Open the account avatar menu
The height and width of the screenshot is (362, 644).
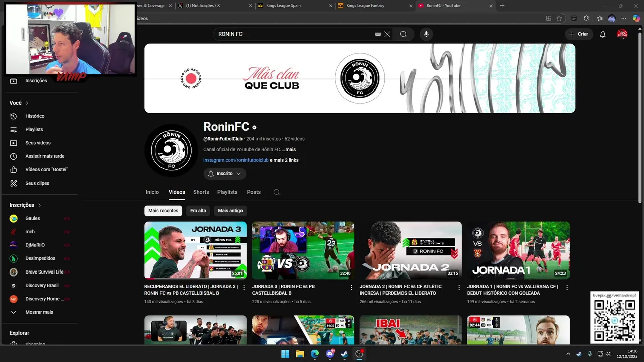click(622, 34)
